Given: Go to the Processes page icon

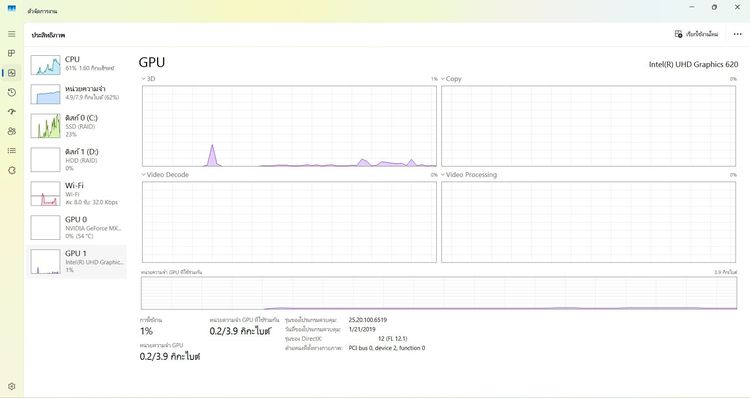Looking at the screenshot, I should tap(11, 53).
